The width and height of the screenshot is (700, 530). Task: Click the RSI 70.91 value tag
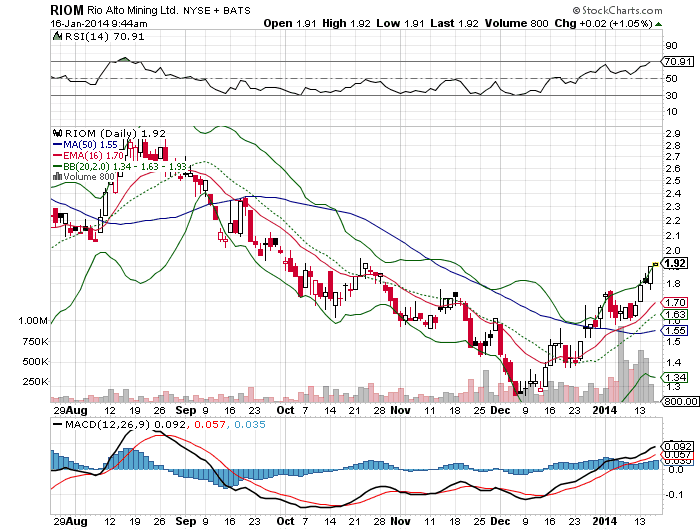coord(678,62)
